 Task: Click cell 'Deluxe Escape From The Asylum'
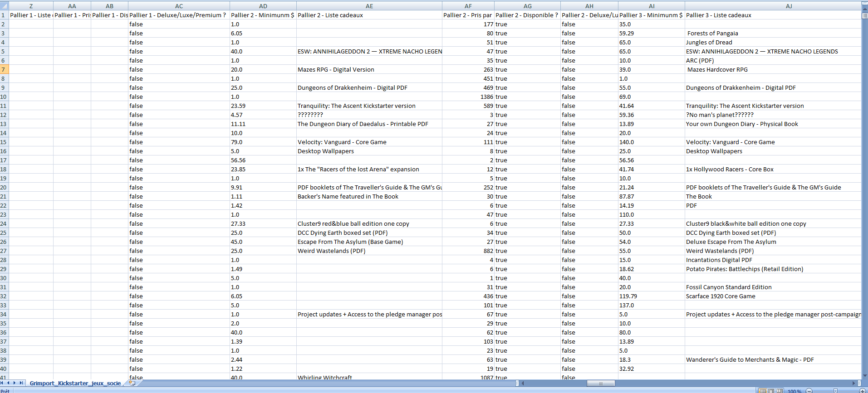click(x=773, y=242)
